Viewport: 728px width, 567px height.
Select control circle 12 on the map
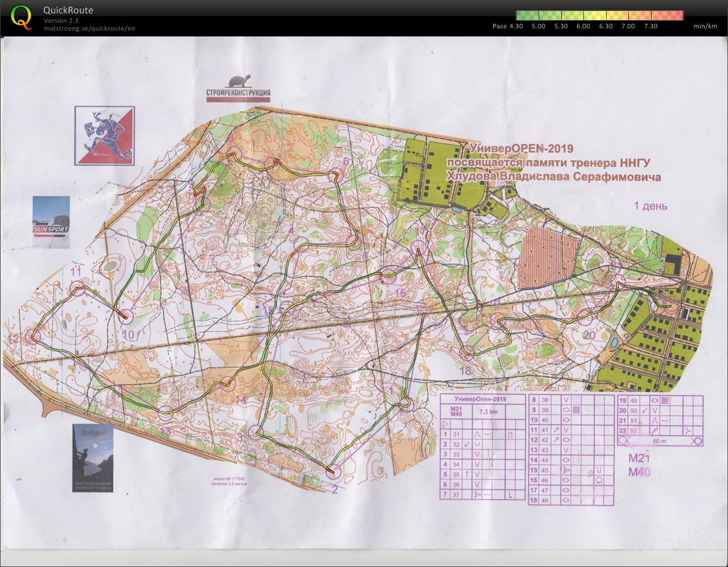pos(34,336)
